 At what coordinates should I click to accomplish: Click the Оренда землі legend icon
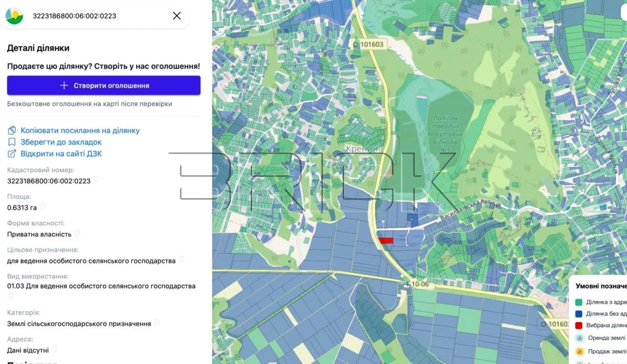pyautogui.click(x=580, y=338)
